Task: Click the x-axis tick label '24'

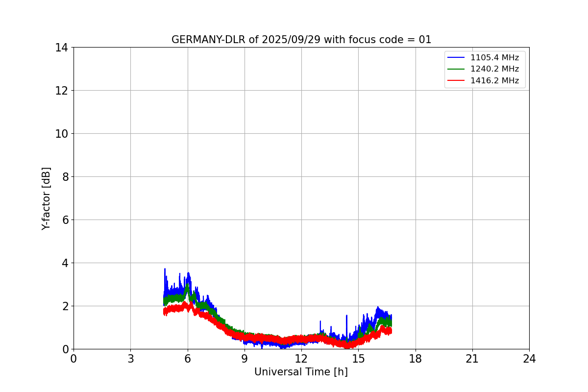Action: 529,359
